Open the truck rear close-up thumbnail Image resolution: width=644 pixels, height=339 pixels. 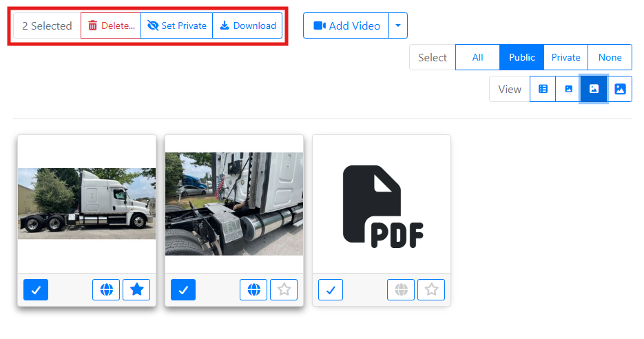pos(234,204)
